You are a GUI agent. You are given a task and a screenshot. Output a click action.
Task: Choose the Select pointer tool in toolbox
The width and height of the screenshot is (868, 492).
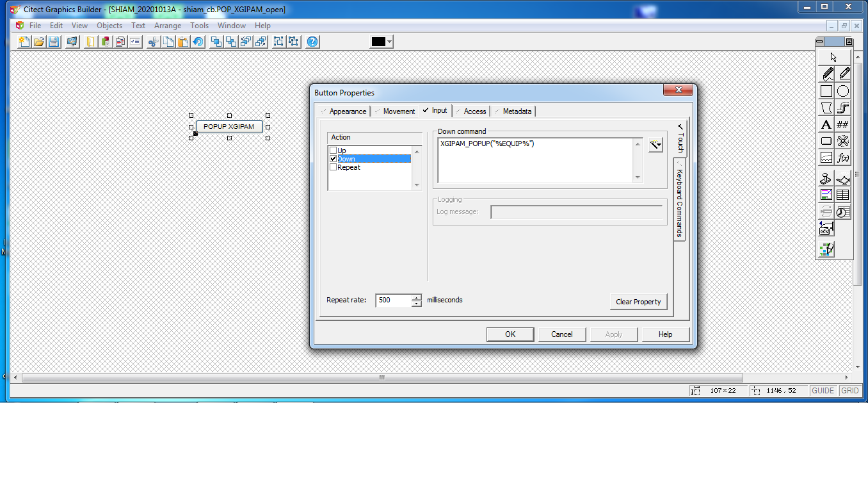tap(834, 58)
